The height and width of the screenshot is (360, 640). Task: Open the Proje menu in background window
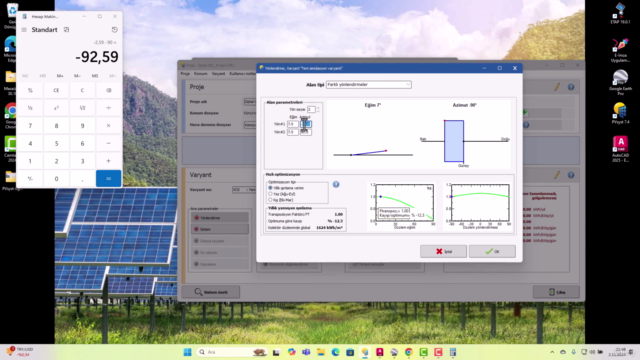pos(185,74)
